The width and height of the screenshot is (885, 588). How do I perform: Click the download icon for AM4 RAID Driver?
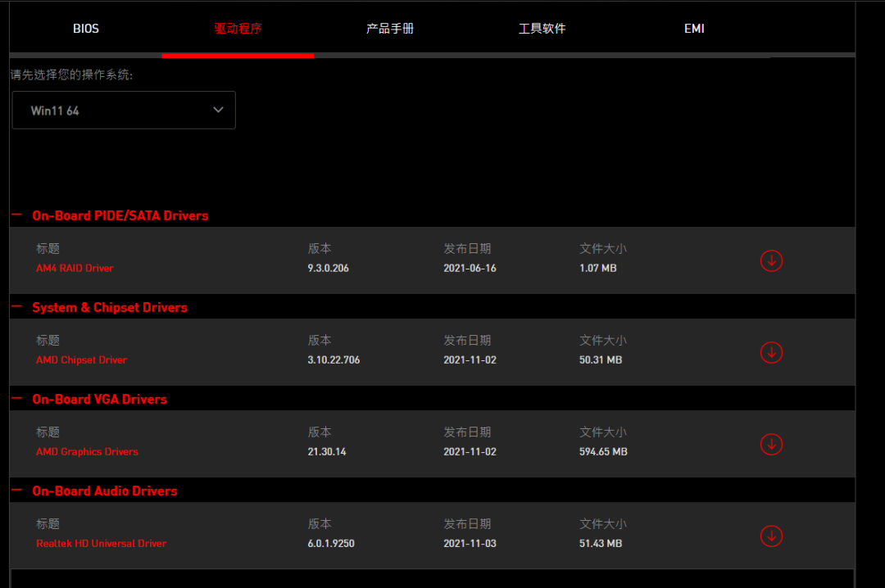click(771, 260)
